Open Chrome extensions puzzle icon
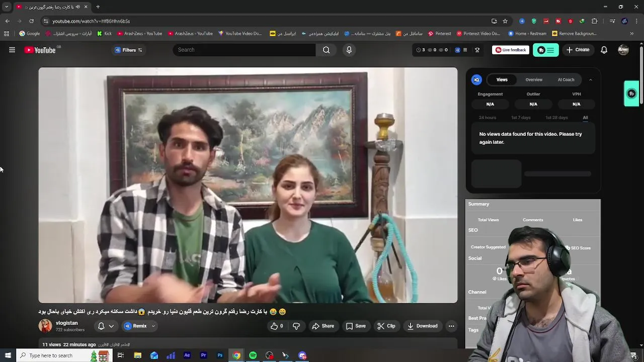This screenshot has width=644, height=362. pos(595,21)
